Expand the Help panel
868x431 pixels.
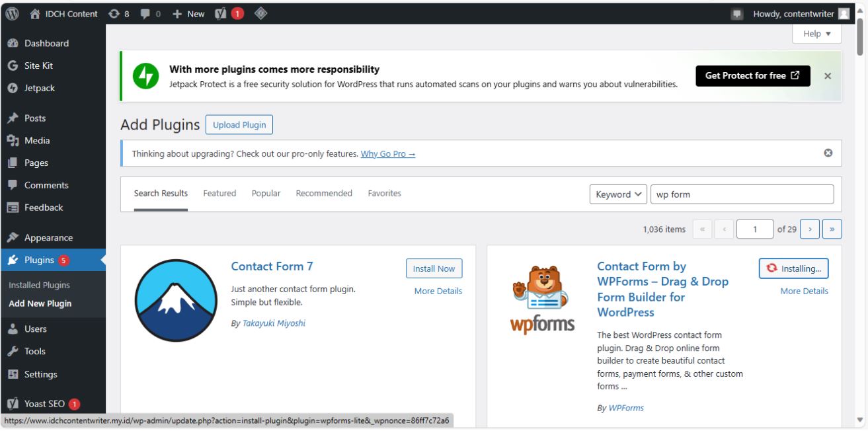click(x=816, y=33)
